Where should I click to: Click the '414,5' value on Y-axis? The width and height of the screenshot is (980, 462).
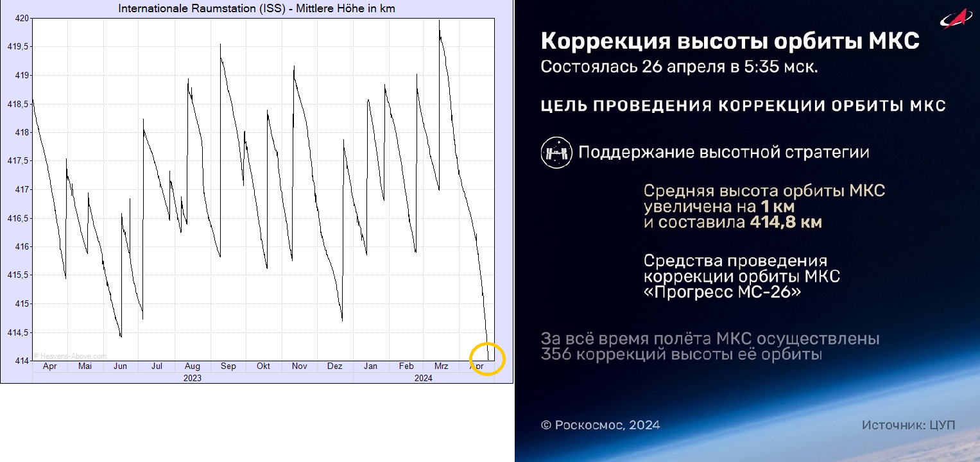pos(18,332)
